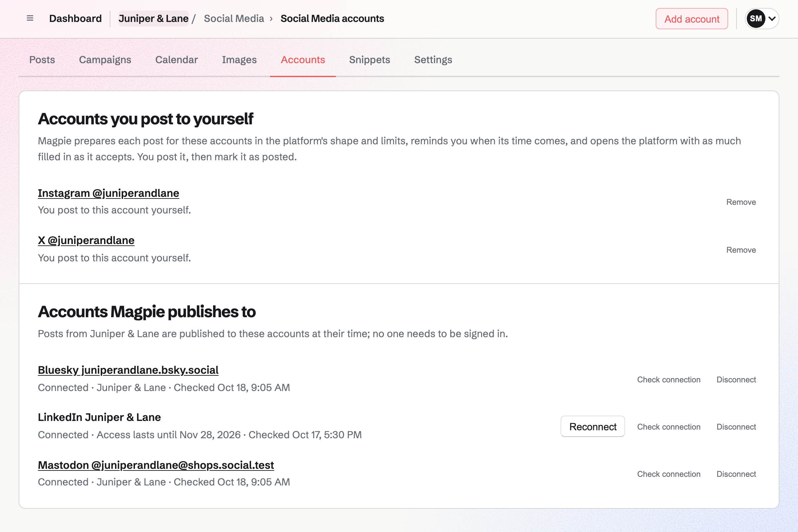Screen dimensions: 798x532
Task: Click the LinkedIn Juniper & Lane name
Action: (x=99, y=417)
